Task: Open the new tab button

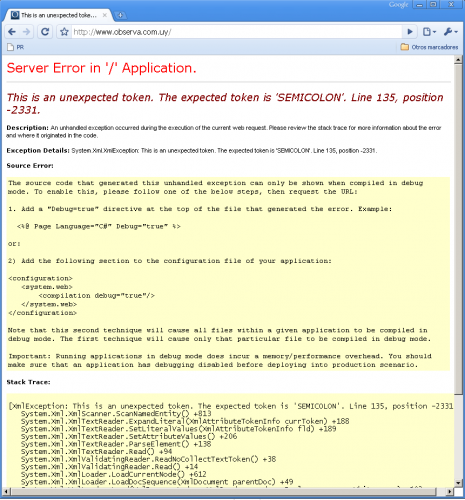Action: pyautogui.click(x=120, y=15)
